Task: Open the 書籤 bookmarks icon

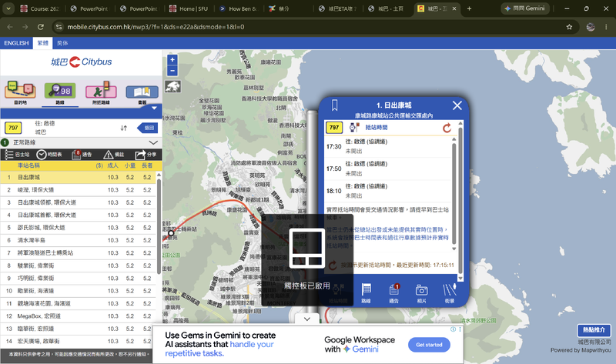Action: tap(142, 93)
